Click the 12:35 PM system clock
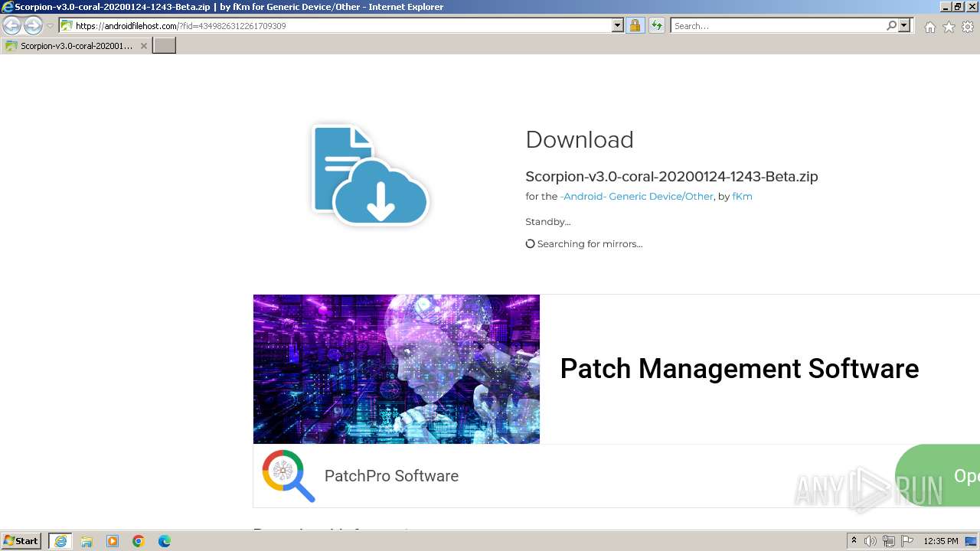 click(x=941, y=541)
